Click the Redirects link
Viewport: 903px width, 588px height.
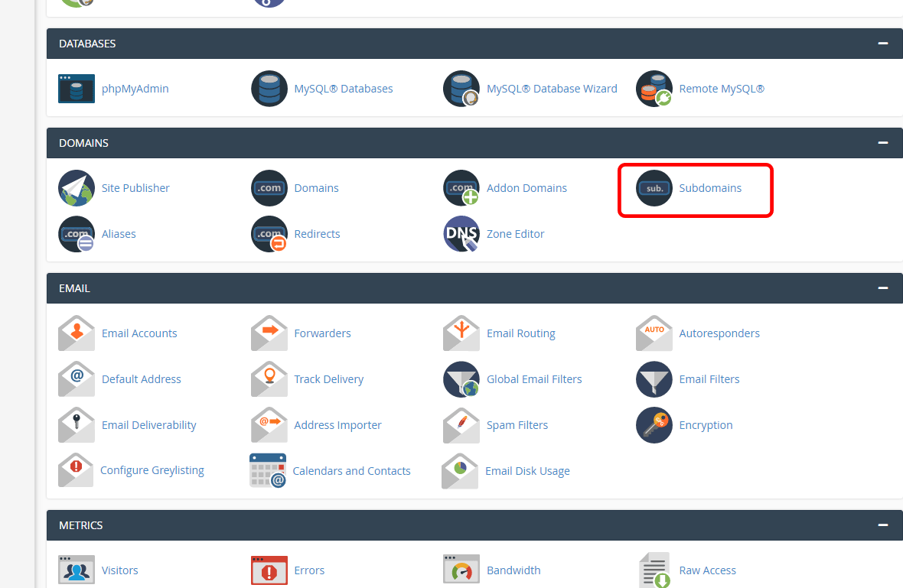click(x=317, y=234)
